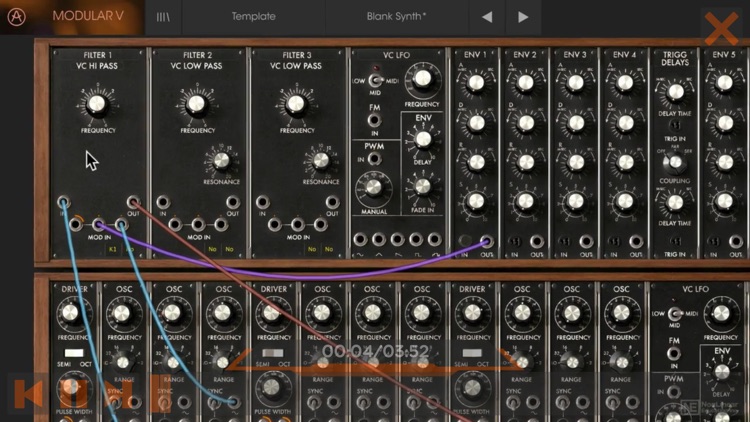The image size is (750, 422).
Task: Click Filter 1 MOD IN jack with purple cable
Action: tap(99, 223)
